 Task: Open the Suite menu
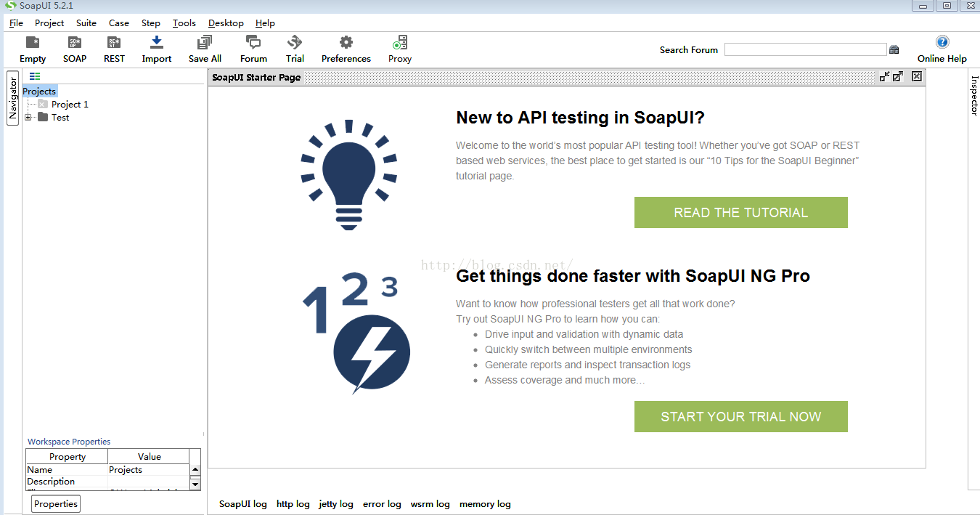pos(86,23)
